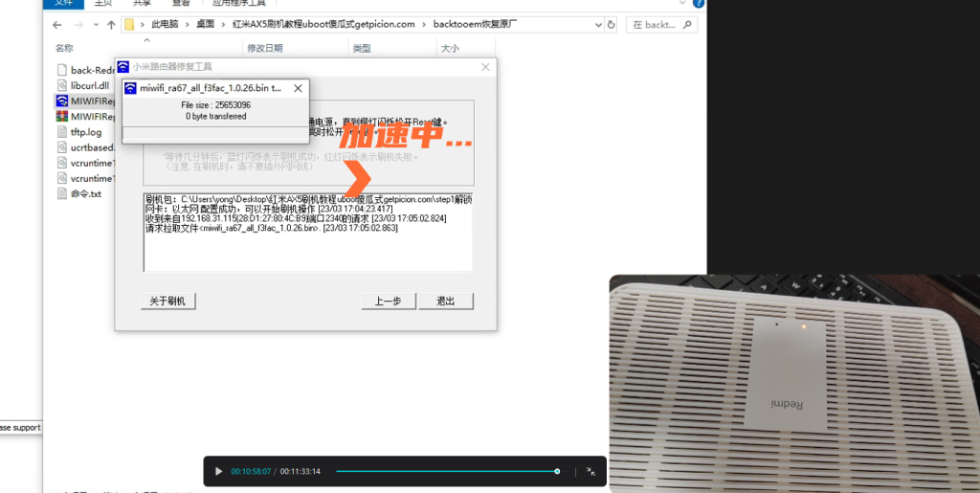Click 0 byte transferred text

click(215, 116)
